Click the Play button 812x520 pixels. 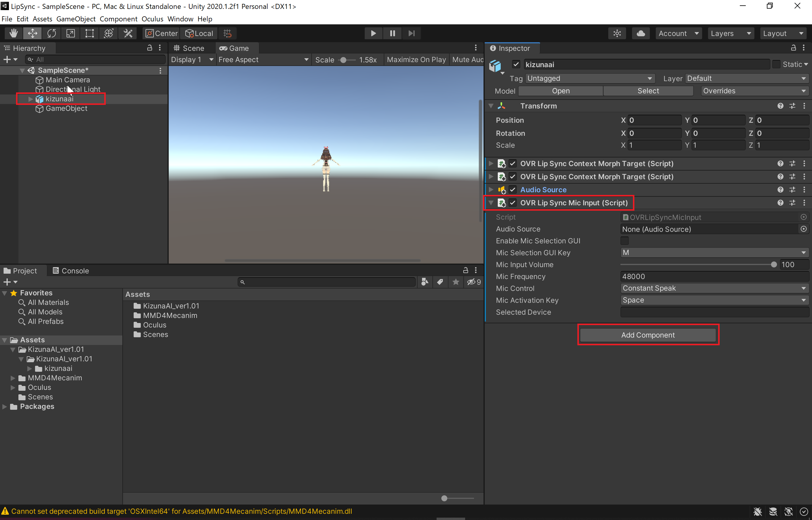(x=373, y=33)
